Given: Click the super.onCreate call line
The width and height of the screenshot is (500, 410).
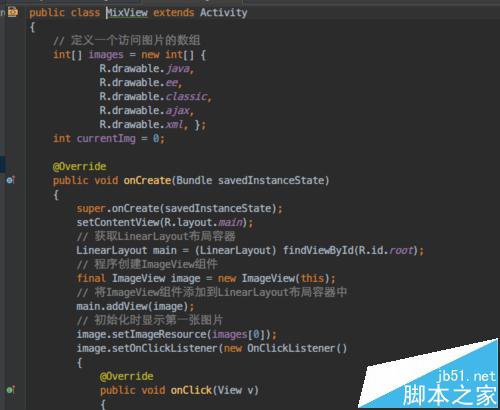Looking at the screenshot, I should point(179,208).
